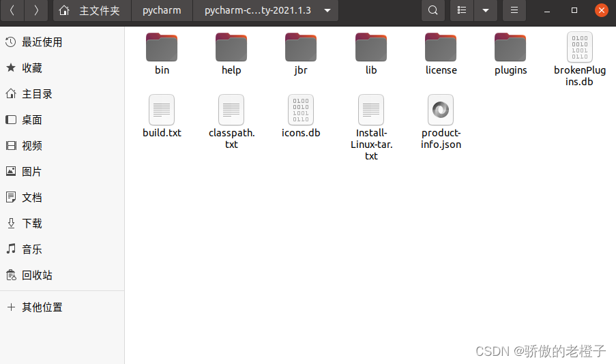616x364 pixels.
Task: Open 桌面 (Desktop) in the sidebar
Action: click(62, 120)
